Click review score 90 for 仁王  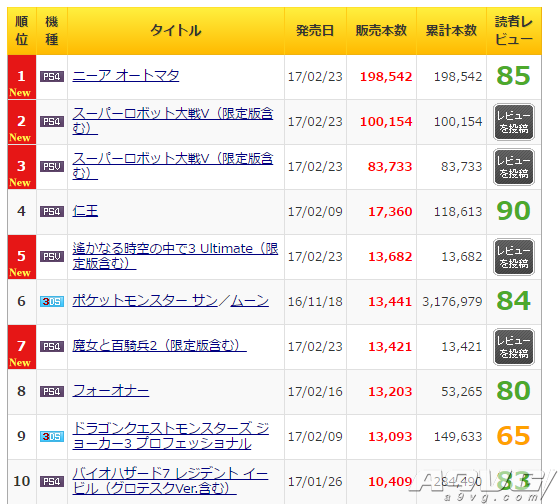[x=513, y=211]
